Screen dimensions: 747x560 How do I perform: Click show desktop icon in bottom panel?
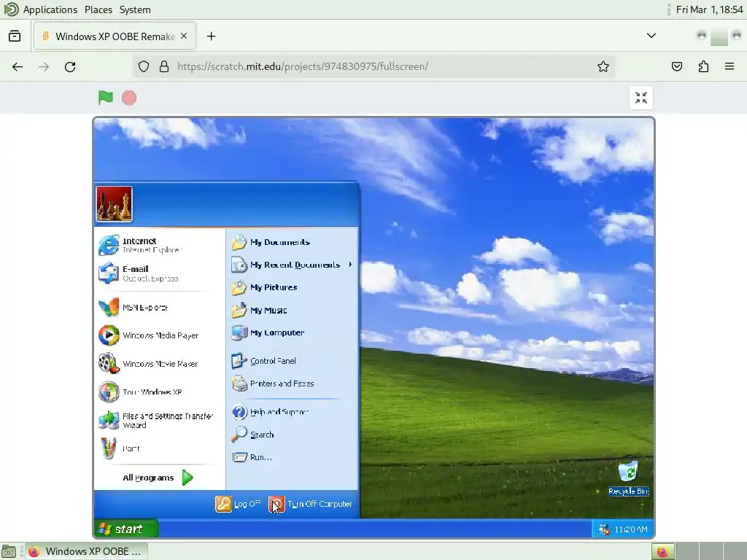(x=9, y=551)
